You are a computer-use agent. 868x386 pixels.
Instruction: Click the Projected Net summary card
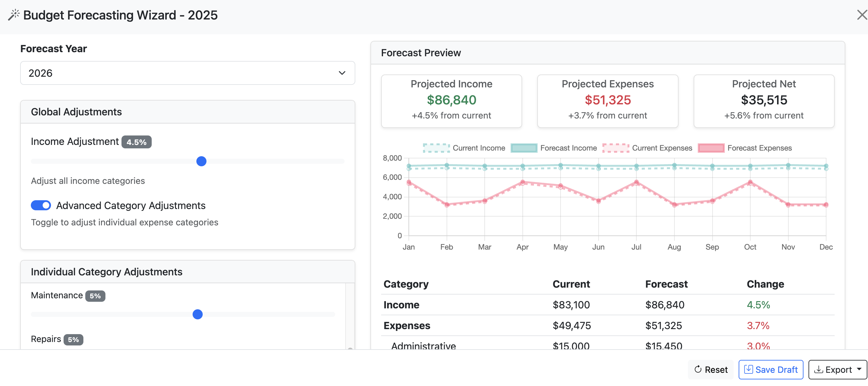tap(764, 101)
